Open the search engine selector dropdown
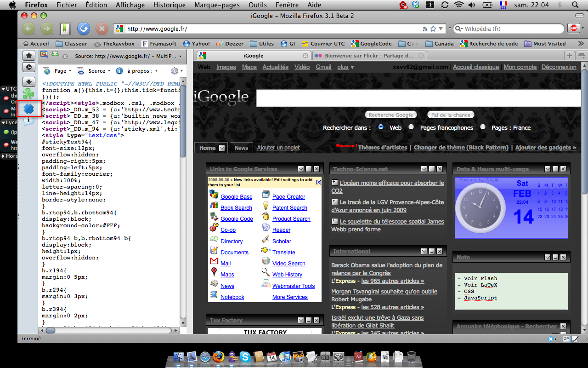Screen dimensions: 588x368 pyautogui.click(x=458, y=29)
